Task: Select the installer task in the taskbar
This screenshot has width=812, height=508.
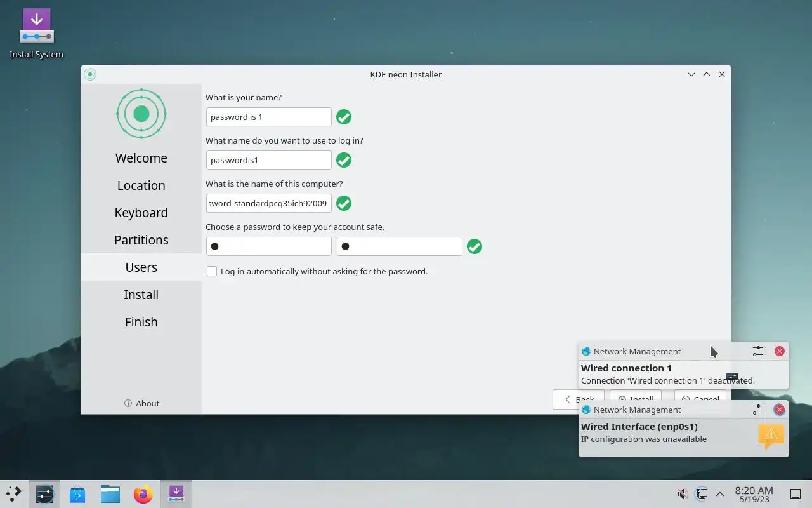Action: click(176, 493)
